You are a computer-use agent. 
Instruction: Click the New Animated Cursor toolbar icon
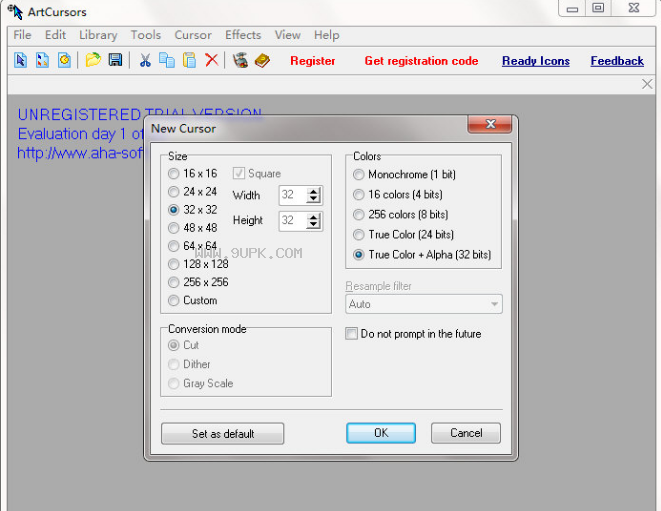point(64,60)
